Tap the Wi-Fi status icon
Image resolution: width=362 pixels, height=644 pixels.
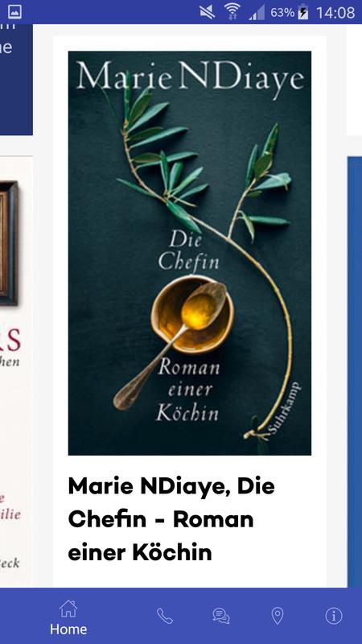pyautogui.click(x=232, y=12)
